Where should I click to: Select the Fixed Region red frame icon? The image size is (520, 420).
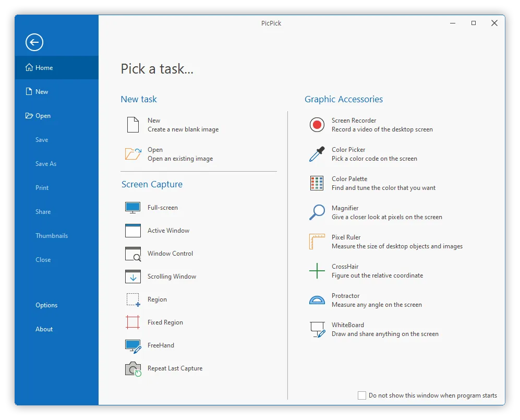point(132,322)
